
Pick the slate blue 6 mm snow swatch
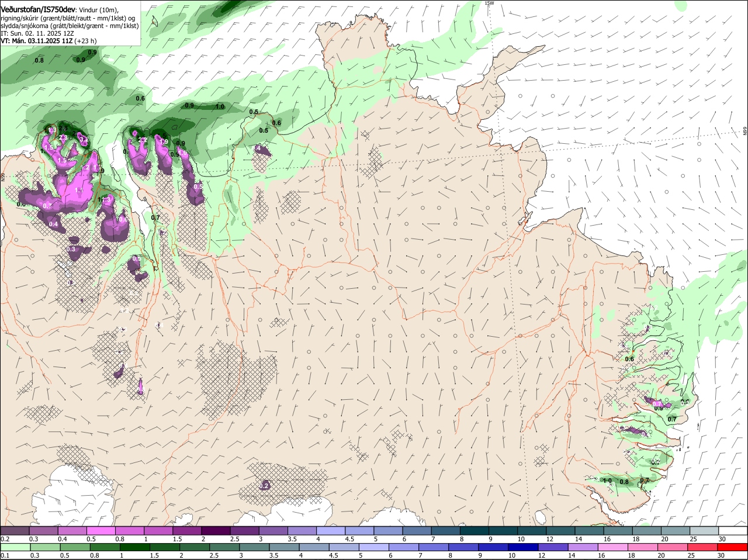(417, 531)
